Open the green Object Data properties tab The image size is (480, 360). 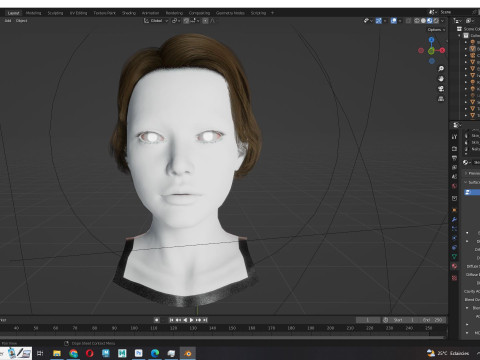click(454, 257)
